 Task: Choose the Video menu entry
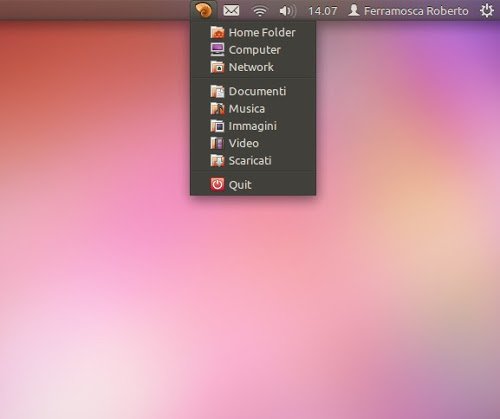click(253, 143)
